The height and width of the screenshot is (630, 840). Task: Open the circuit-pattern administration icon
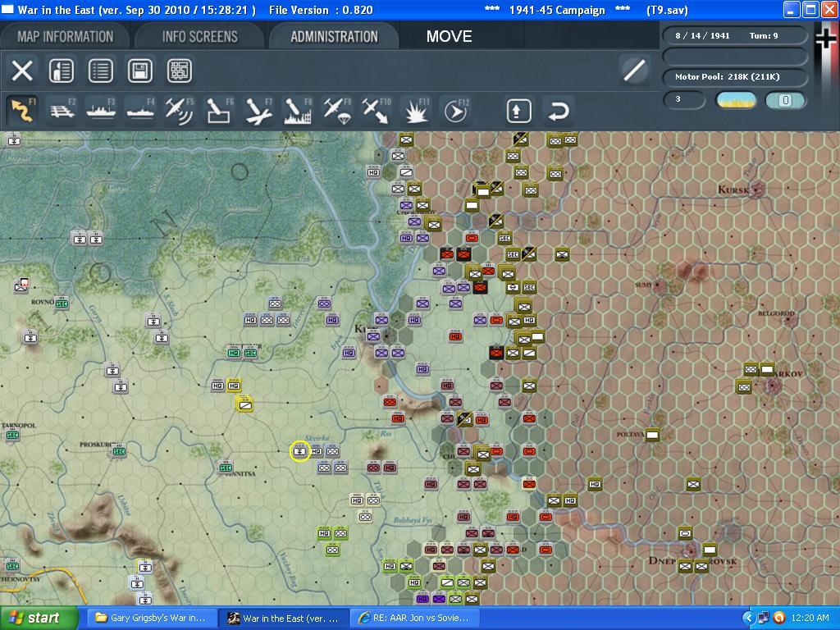pos(179,71)
